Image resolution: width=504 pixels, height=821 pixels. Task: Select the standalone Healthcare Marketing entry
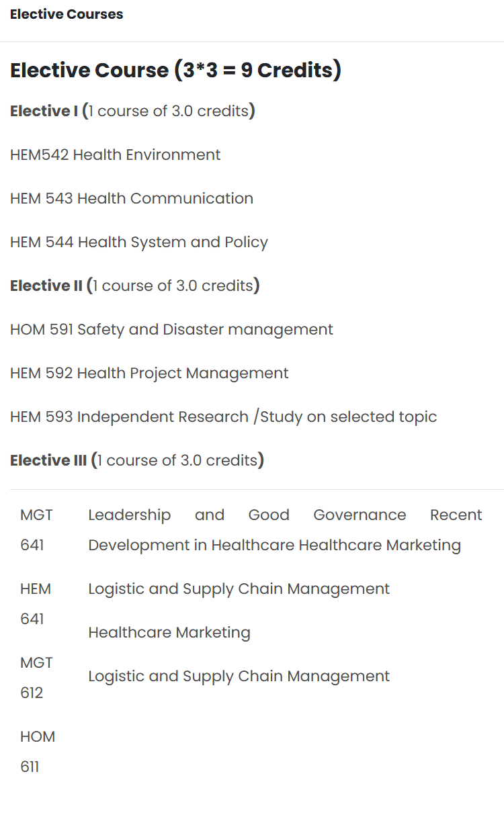coord(169,633)
